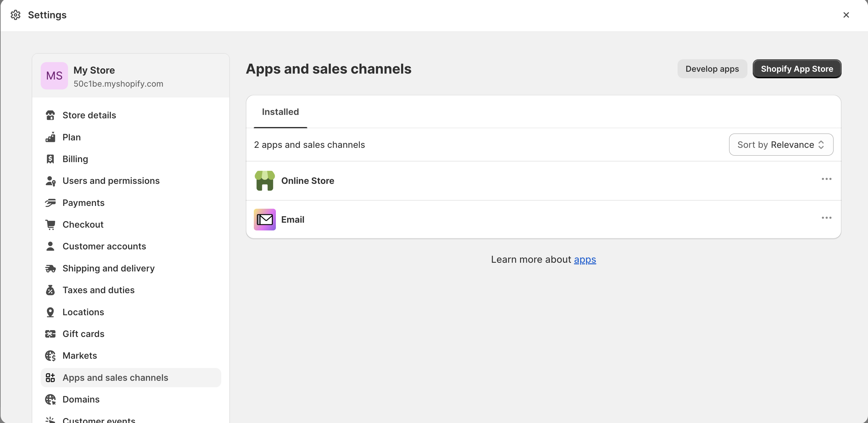868x423 pixels.
Task: Open the Online Store channel
Action: (x=543, y=181)
